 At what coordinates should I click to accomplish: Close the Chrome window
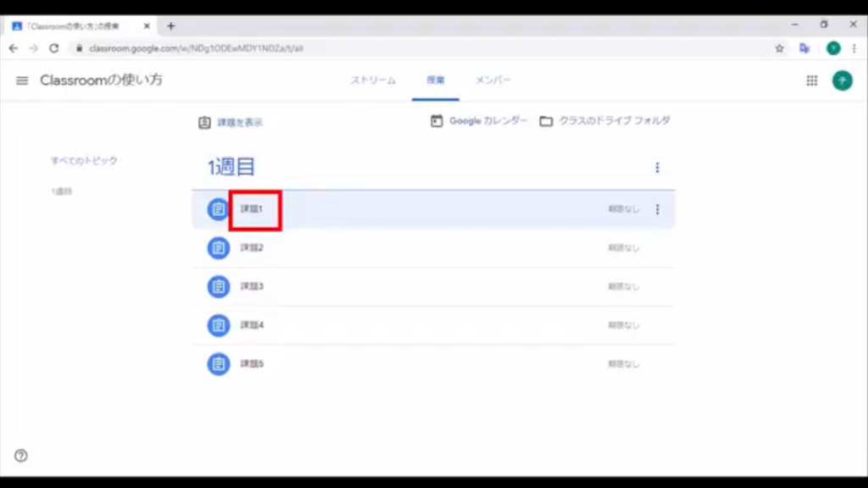[853, 25]
